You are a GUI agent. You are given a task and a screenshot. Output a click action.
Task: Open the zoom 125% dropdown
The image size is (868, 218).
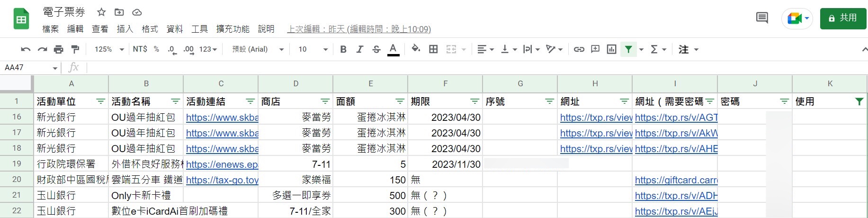coord(109,49)
